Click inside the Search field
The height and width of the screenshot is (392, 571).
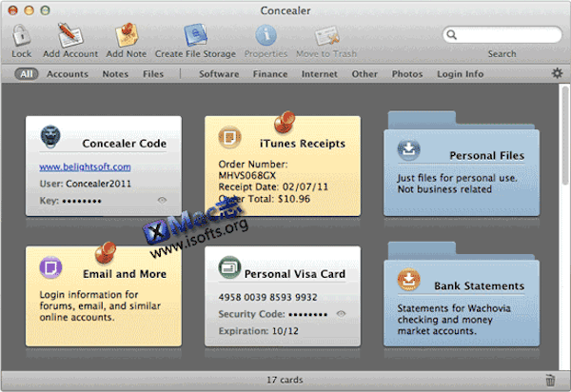click(x=502, y=34)
